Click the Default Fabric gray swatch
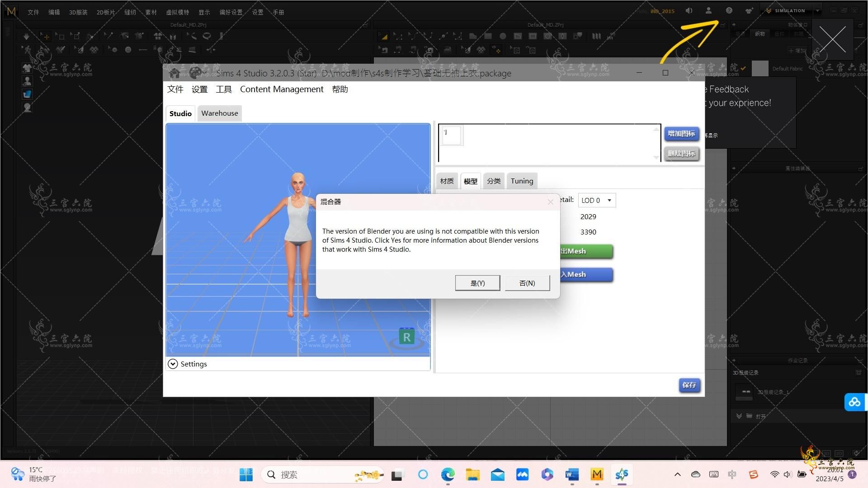Viewport: 868px width, 488px height. coord(760,69)
